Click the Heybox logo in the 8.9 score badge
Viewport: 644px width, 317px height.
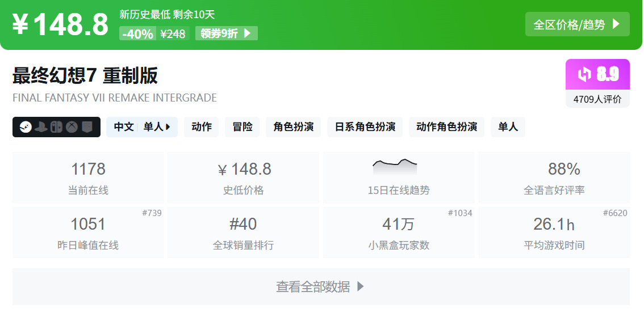coord(584,74)
